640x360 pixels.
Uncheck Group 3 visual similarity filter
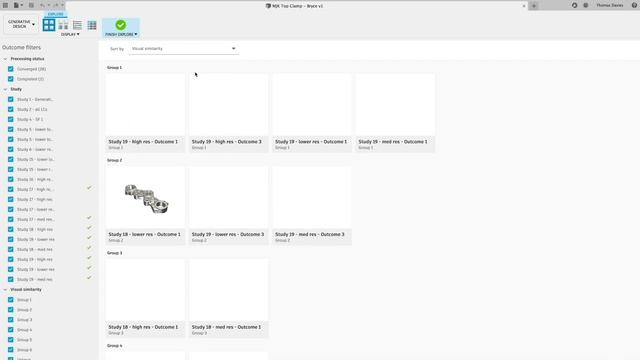pyautogui.click(x=11, y=320)
